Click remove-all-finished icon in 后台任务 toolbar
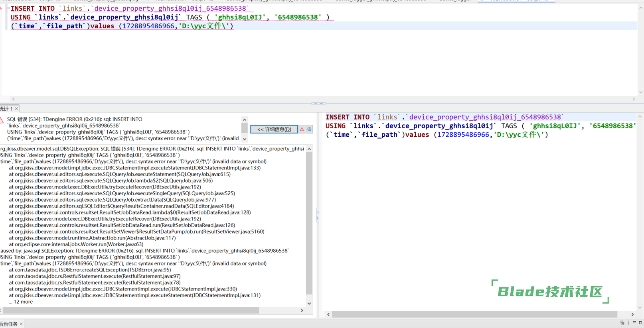Viewport: 644px width, 328px height. tap(622, 323)
